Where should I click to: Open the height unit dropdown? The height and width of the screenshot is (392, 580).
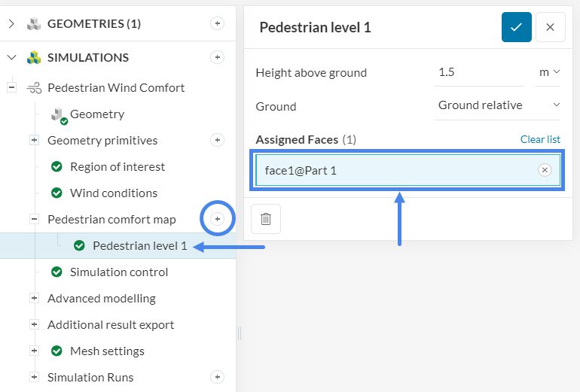[x=549, y=72]
